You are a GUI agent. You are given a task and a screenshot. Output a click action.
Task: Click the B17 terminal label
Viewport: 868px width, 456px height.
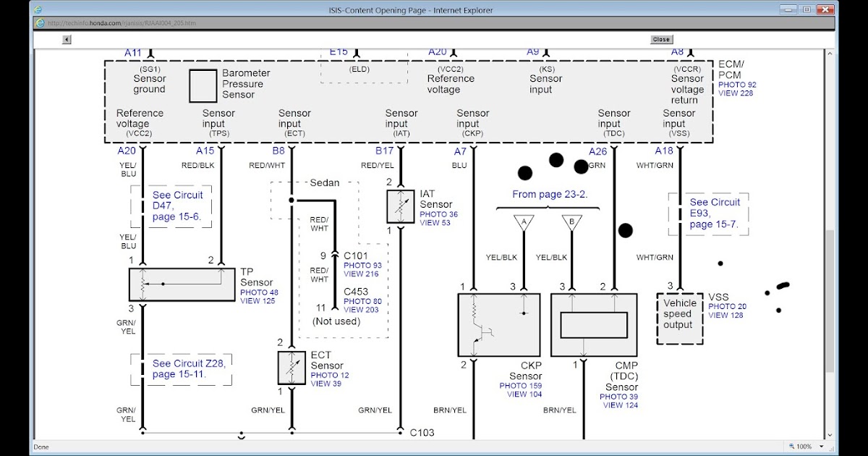pyautogui.click(x=384, y=151)
